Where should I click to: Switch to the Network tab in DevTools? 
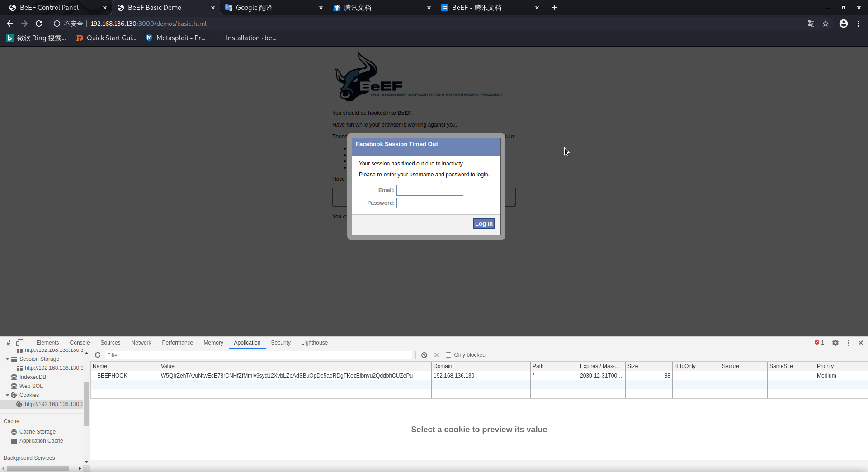coord(141,343)
